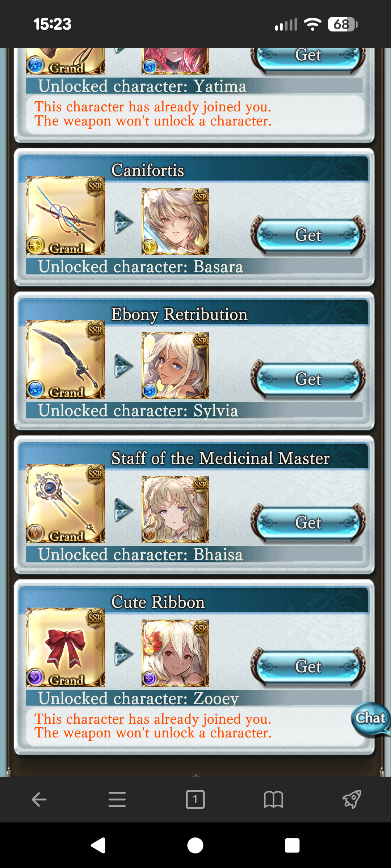Tap the Android home circle button
The width and height of the screenshot is (391, 868).
(x=195, y=846)
